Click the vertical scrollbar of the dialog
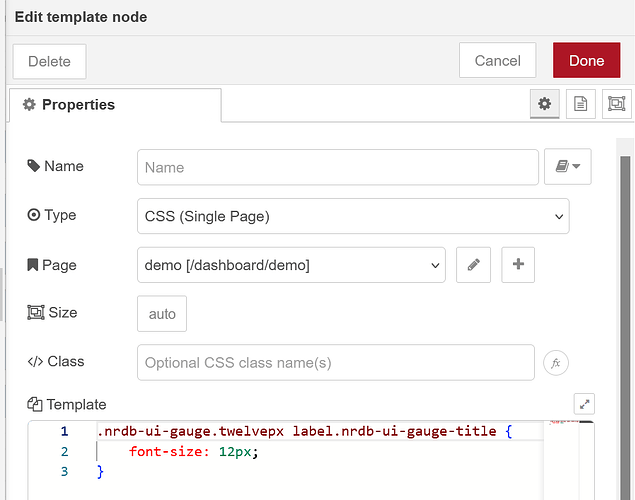635x500 pixels. point(626,300)
